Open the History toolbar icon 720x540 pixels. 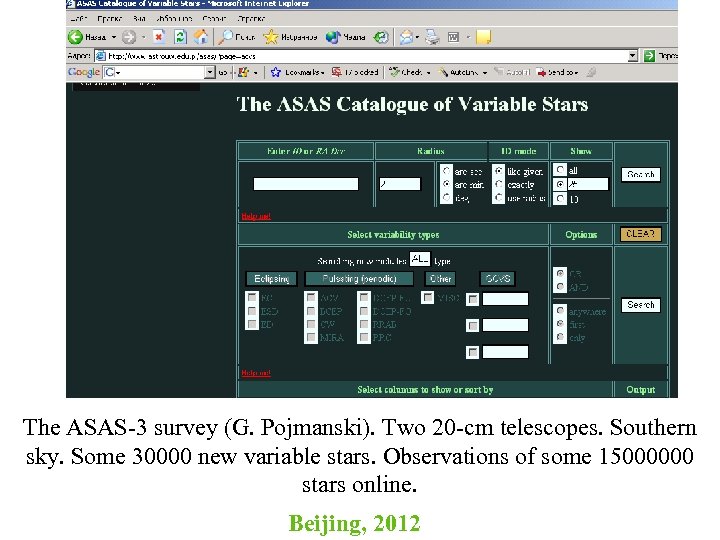click(x=381, y=37)
